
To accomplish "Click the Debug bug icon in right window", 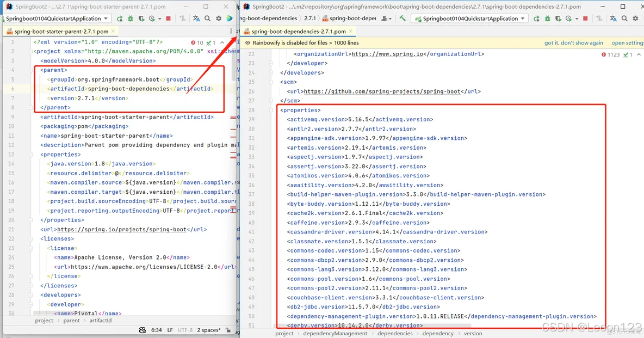I will click(x=548, y=19).
